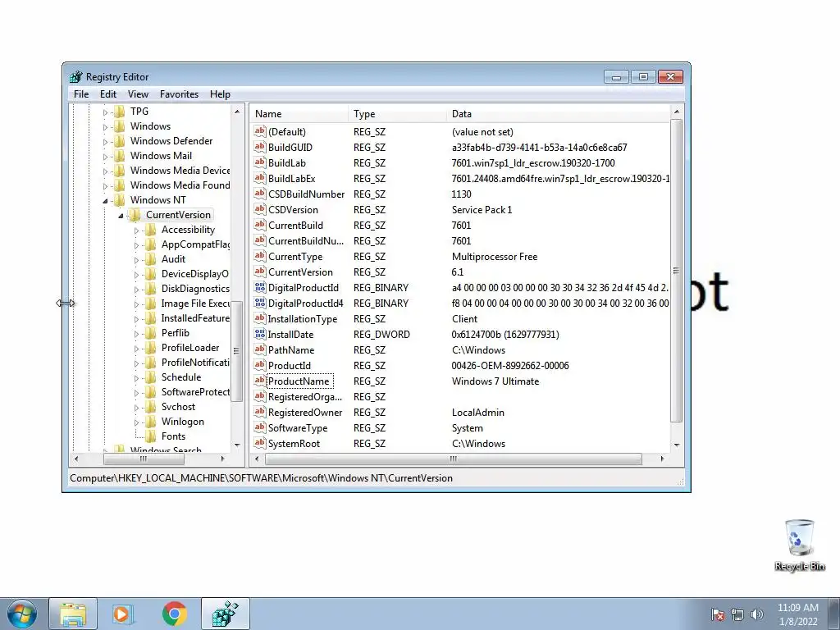The width and height of the screenshot is (840, 630).
Task: Expand the Windows Mail key
Action: (x=105, y=157)
